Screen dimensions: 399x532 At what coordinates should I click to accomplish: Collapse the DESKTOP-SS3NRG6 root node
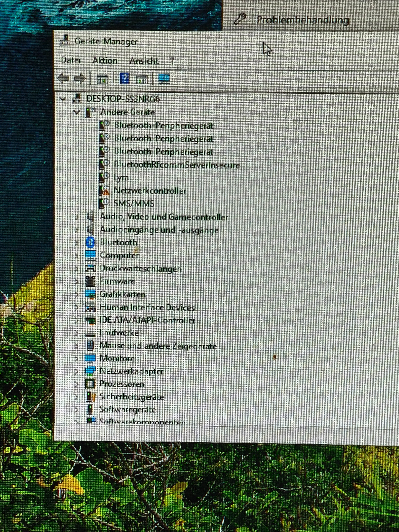point(63,99)
